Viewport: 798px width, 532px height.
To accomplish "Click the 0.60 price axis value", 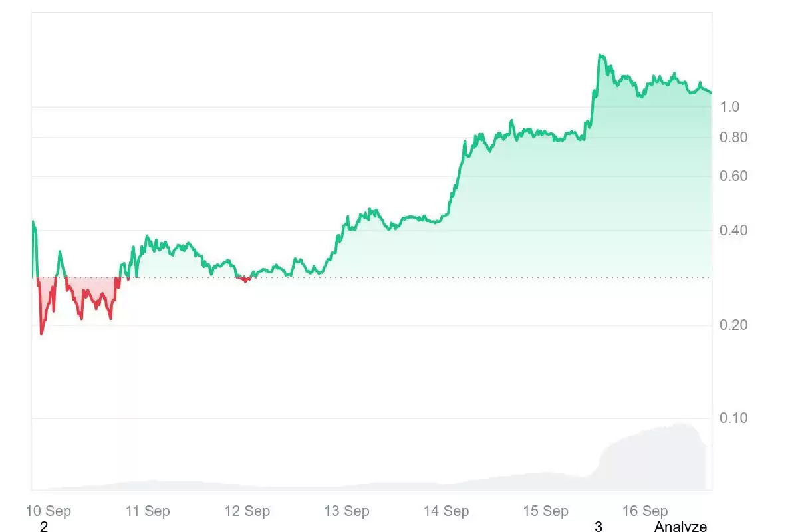I will (x=733, y=176).
